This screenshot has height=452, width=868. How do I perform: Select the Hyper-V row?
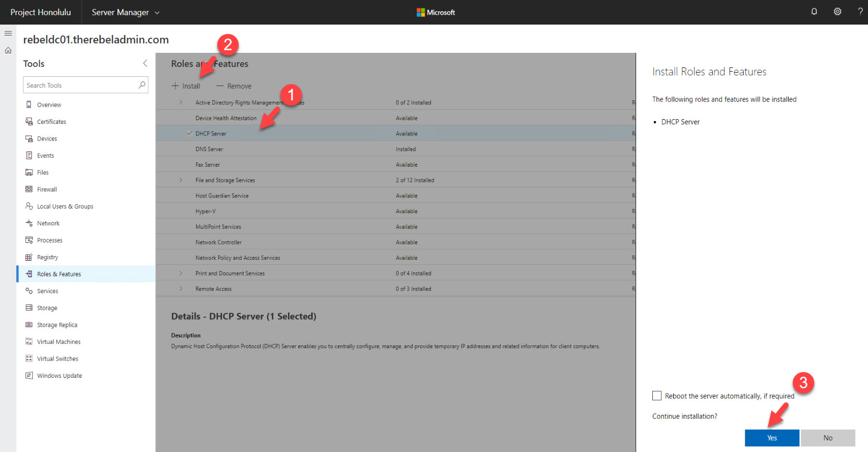(x=395, y=211)
